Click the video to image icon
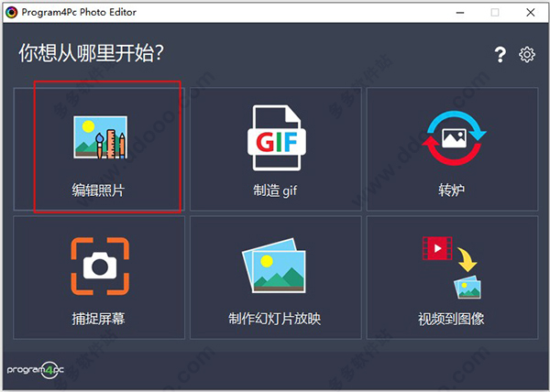The height and width of the screenshot is (392, 550). click(452, 267)
